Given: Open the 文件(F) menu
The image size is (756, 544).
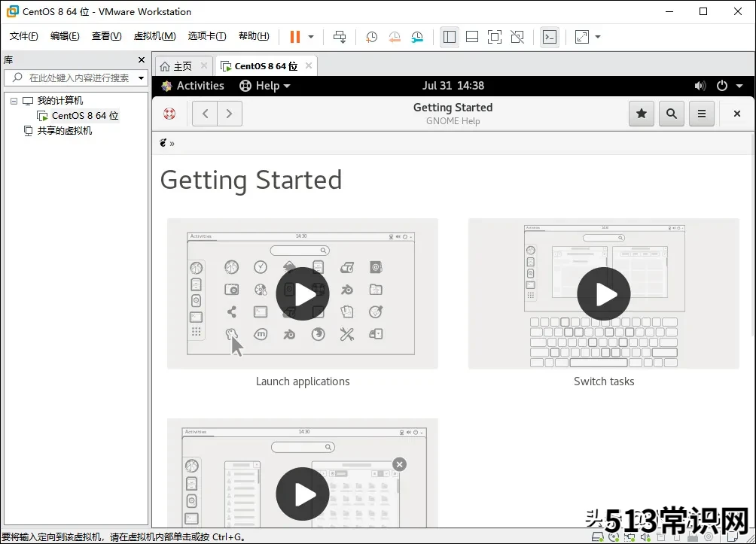Looking at the screenshot, I should [23, 36].
